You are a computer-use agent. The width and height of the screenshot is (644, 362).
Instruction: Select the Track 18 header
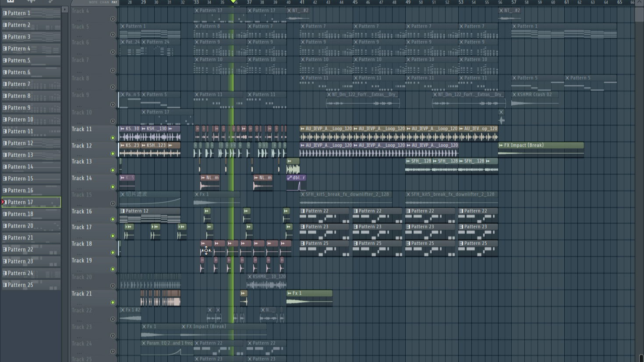click(94, 248)
